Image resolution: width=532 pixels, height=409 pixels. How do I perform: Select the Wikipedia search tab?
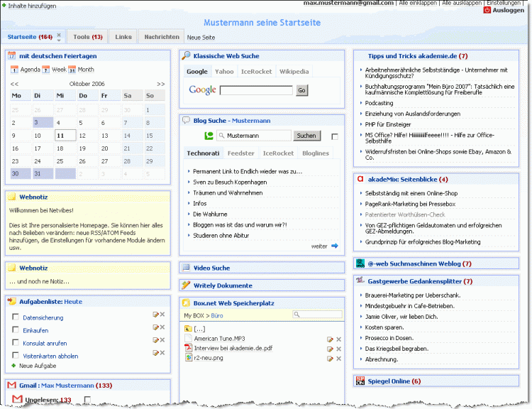coord(294,72)
